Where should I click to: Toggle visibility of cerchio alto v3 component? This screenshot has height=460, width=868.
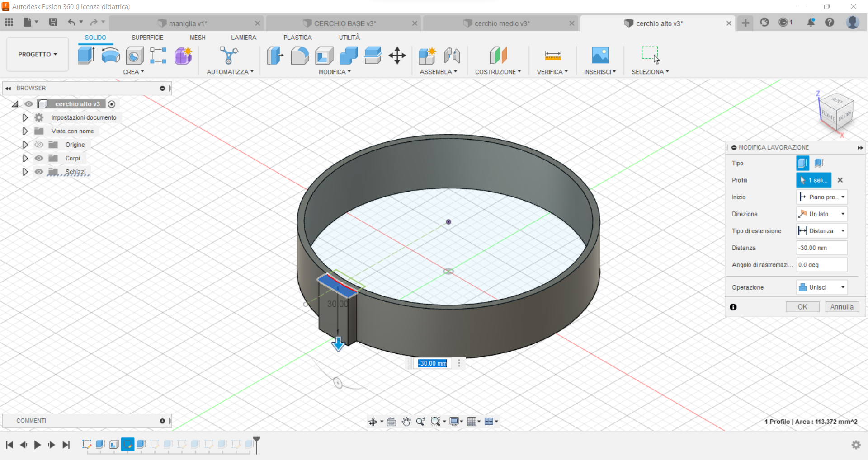(28, 104)
